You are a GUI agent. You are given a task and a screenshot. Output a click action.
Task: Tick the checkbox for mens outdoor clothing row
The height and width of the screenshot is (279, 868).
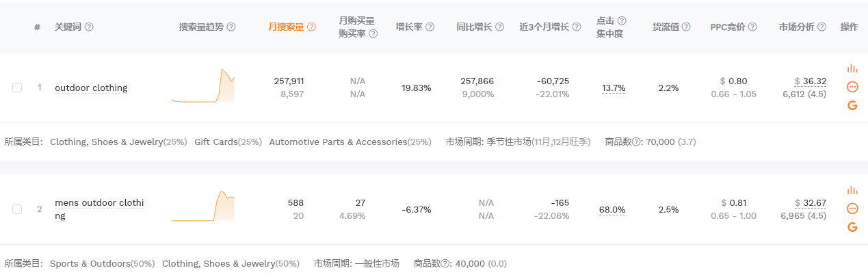(17, 209)
